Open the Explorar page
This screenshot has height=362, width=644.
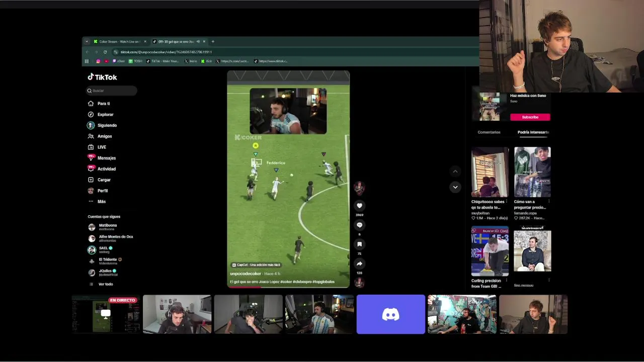tap(101, 115)
